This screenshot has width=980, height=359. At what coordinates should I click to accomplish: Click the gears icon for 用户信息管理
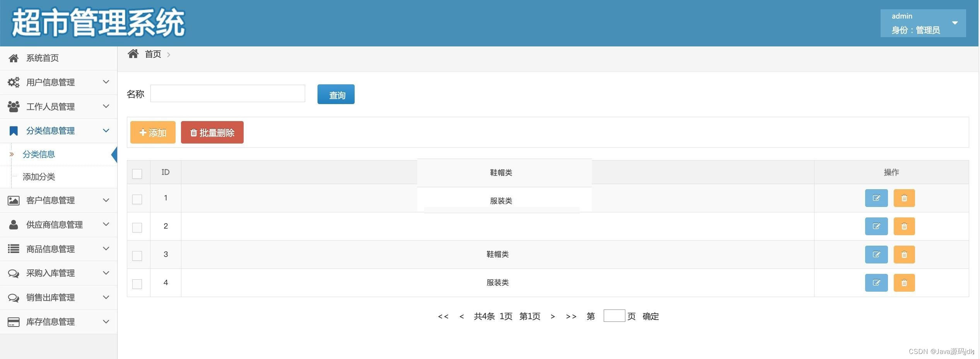point(14,82)
